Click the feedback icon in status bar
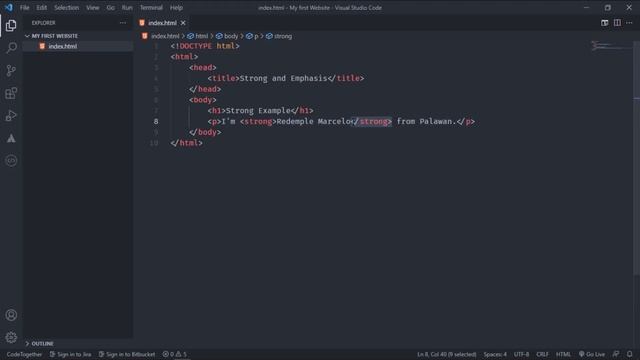This screenshot has width=640, height=360. tap(616, 354)
